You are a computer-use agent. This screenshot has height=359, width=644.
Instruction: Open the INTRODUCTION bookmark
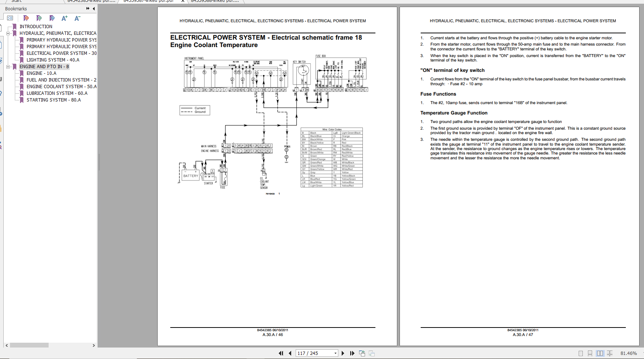(x=36, y=27)
